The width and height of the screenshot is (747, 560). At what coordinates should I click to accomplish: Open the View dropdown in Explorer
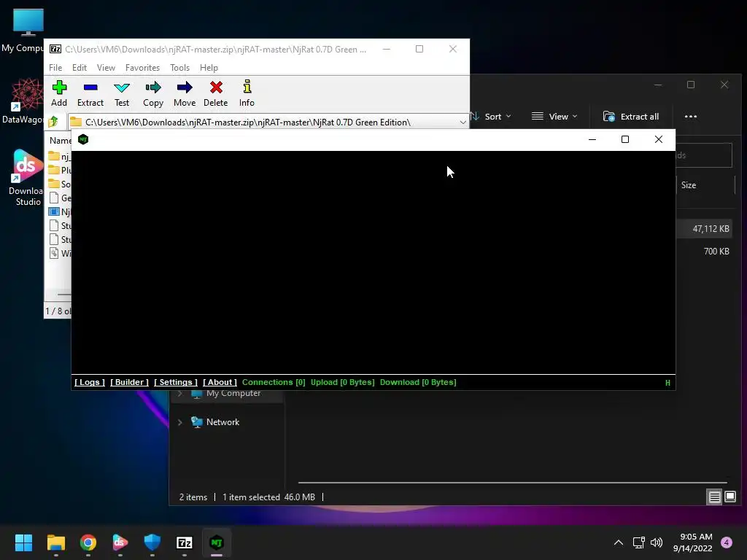pos(554,117)
